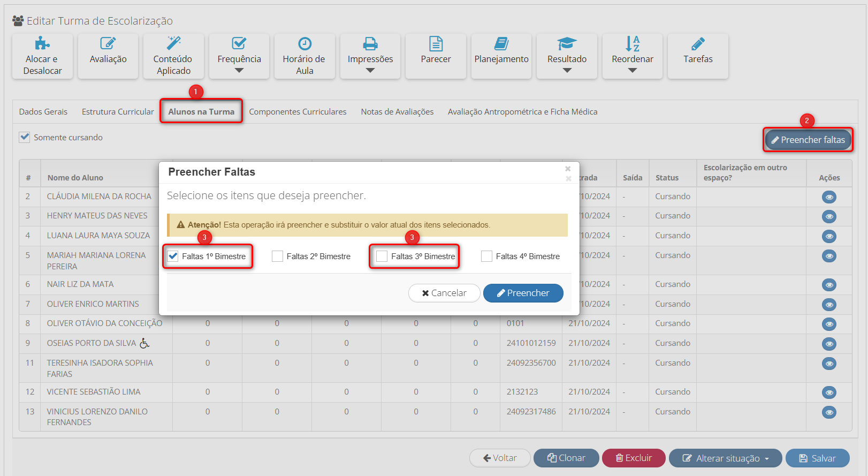
Task: Cancel the Preencher Faltas dialog
Action: click(x=444, y=293)
